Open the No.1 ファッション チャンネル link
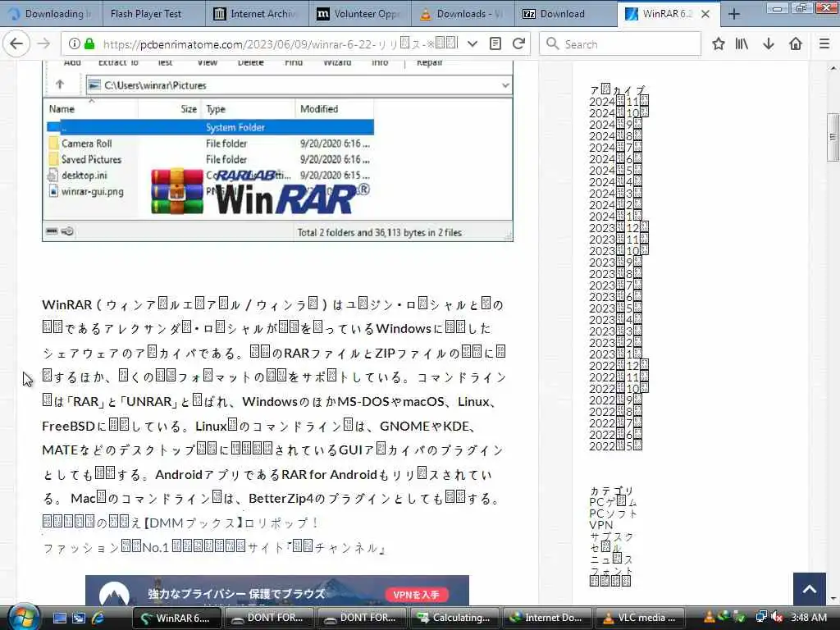 click(214, 547)
